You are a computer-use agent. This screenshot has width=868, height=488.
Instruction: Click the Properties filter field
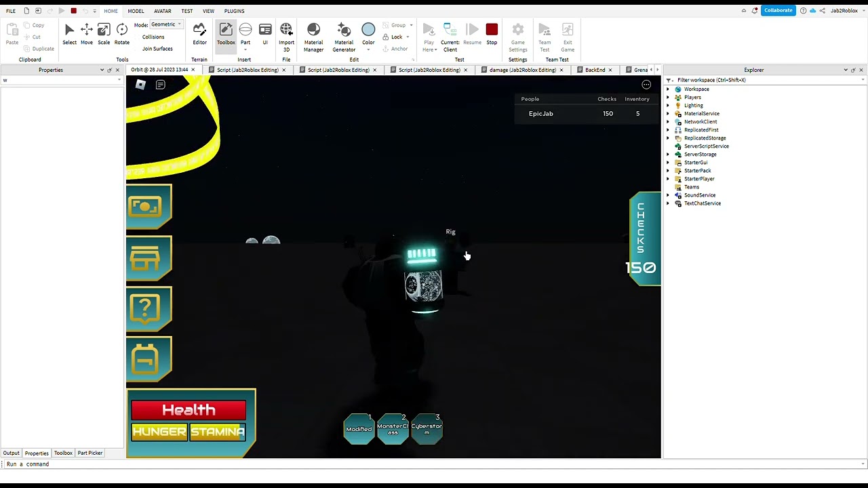[x=61, y=80]
